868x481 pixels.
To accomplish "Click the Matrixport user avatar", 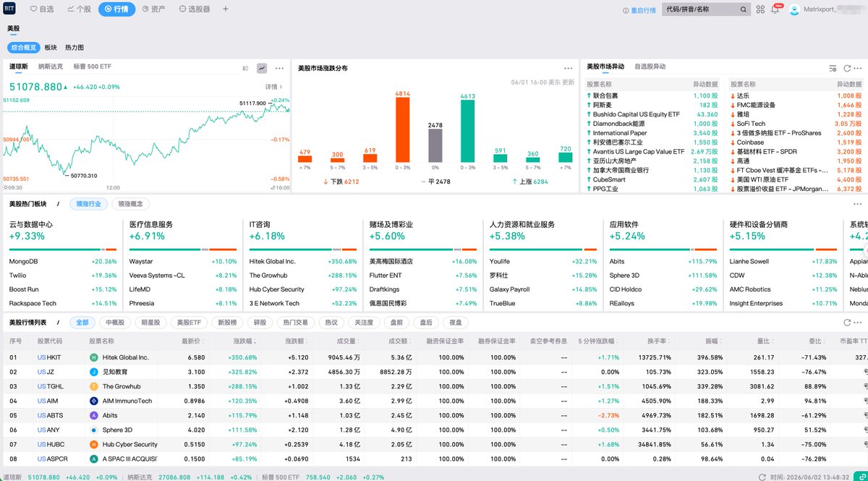I will tap(794, 10).
